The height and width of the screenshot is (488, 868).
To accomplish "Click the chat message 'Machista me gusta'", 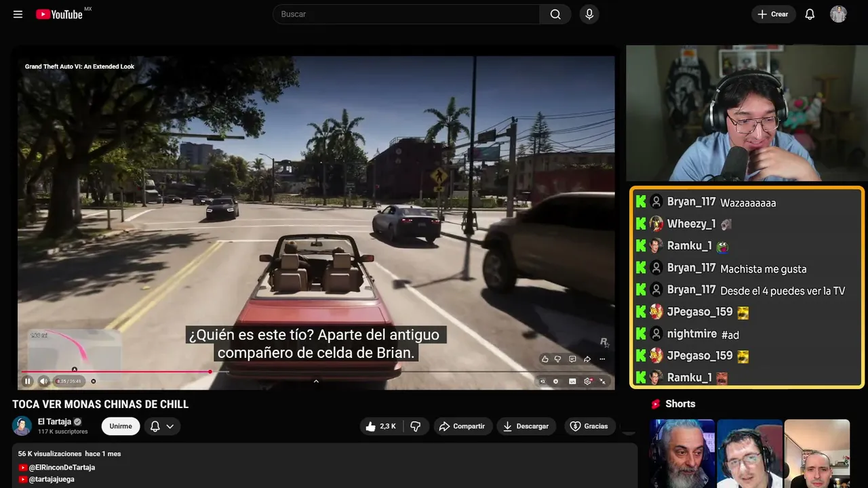I will pos(764,269).
